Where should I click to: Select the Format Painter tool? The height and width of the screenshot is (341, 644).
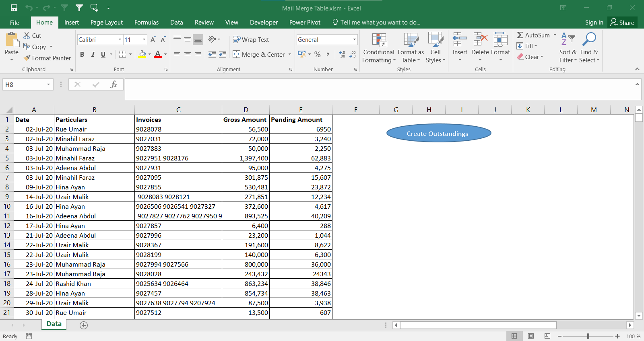(x=47, y=58)
